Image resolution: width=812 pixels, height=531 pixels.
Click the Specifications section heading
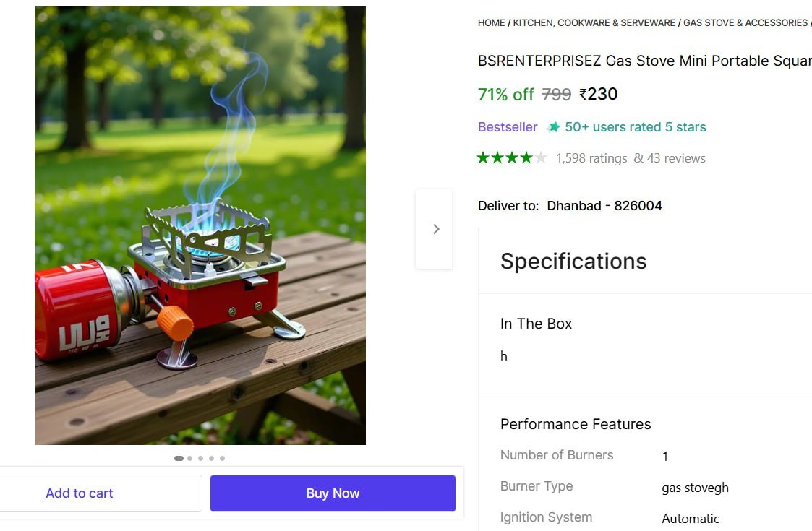tap(573, 261)
